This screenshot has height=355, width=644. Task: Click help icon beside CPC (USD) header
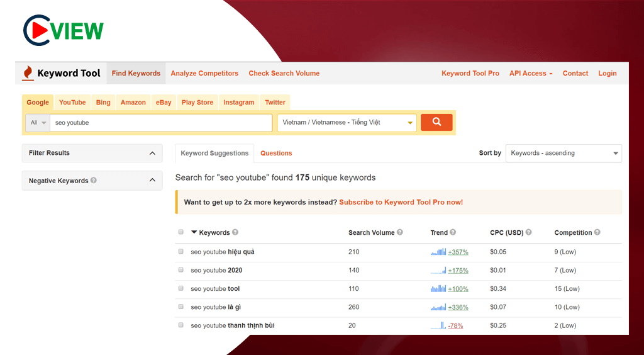[x=528, y=232]
